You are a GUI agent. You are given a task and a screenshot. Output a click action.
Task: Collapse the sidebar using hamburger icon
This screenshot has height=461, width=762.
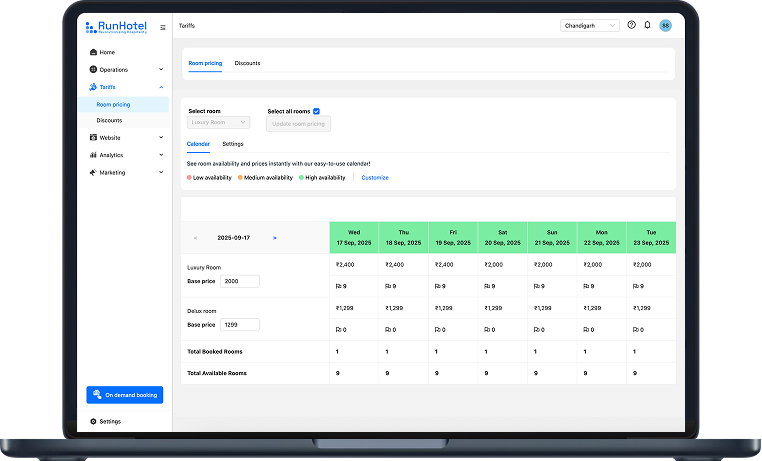(163, 28)
